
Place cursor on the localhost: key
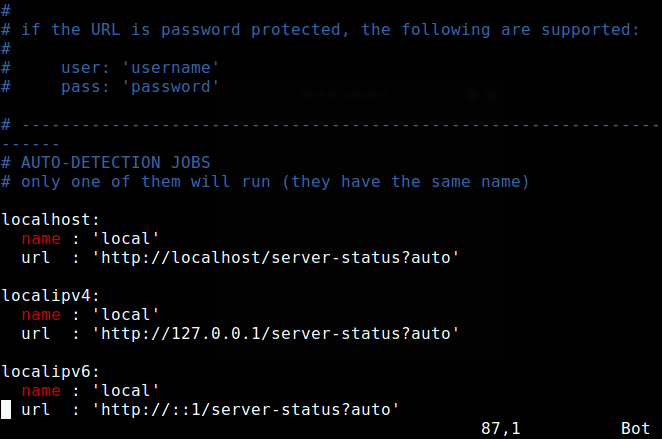46,219
